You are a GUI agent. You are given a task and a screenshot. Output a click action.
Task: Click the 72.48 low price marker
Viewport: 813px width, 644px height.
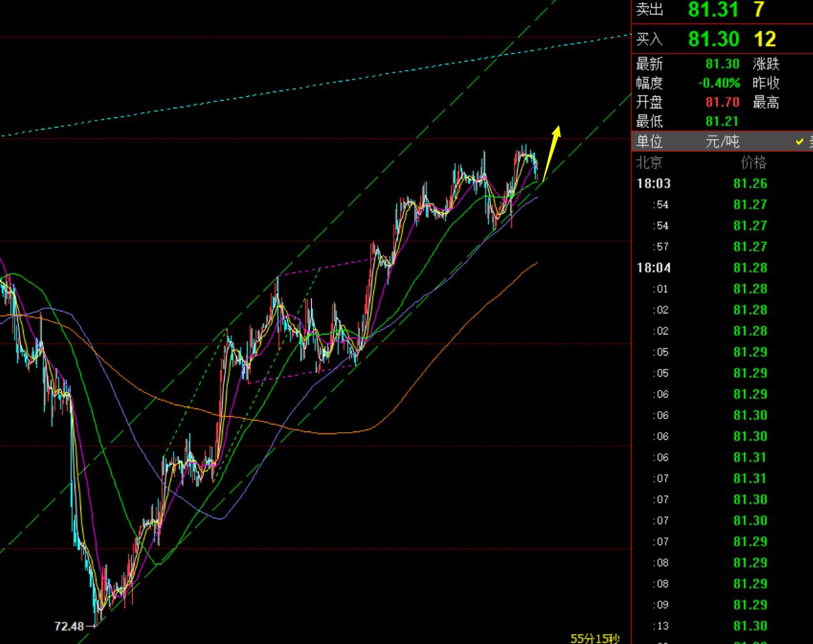(69, 626)
